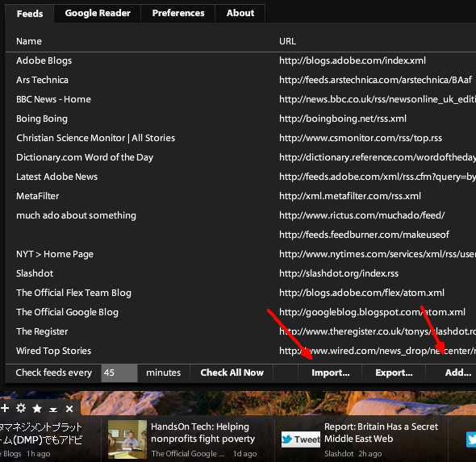This screenshot has width=476, height=462.
Task: Click the Import... button
Action: tap(331, 373)
